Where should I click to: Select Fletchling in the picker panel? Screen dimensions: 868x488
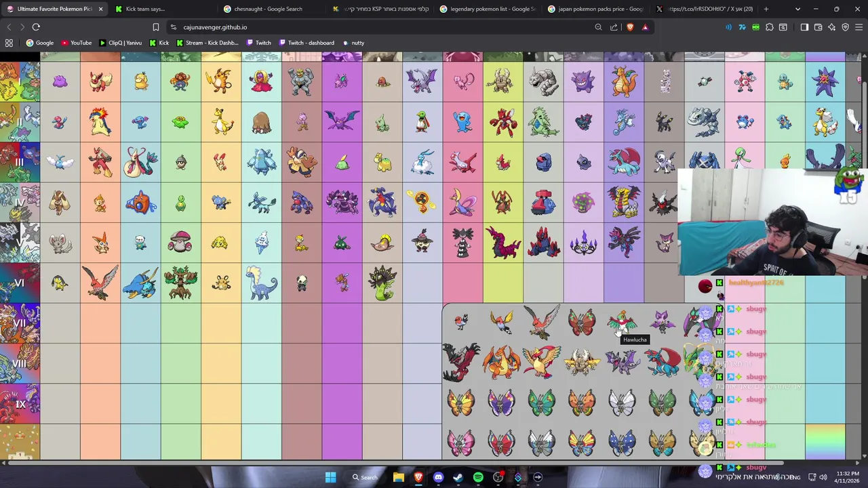pos(461,322)
